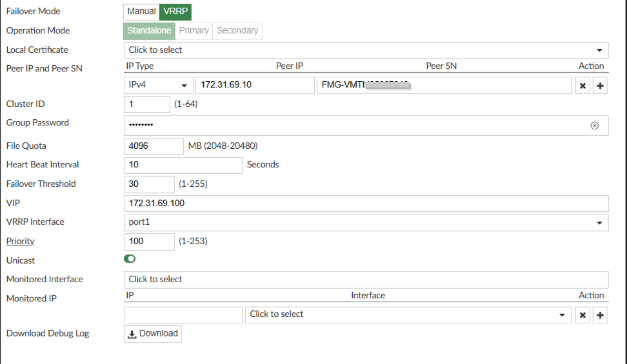Click the VIP field 172.31.69.100
The height and width of the screenshot is (364, 627).
366,204
